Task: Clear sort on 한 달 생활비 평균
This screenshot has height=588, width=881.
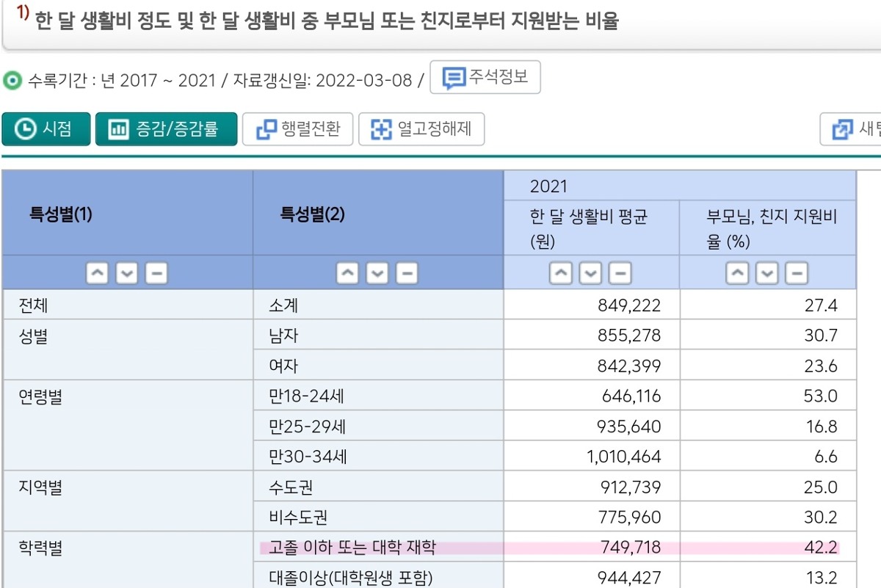Action: coord(620,273)
